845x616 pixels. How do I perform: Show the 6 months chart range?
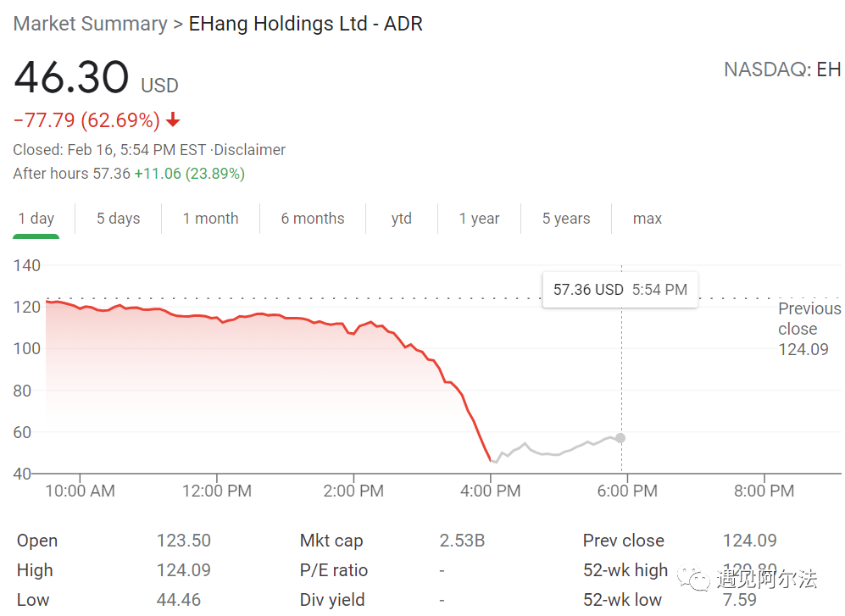pyautogui.click(x=313, y=219)
